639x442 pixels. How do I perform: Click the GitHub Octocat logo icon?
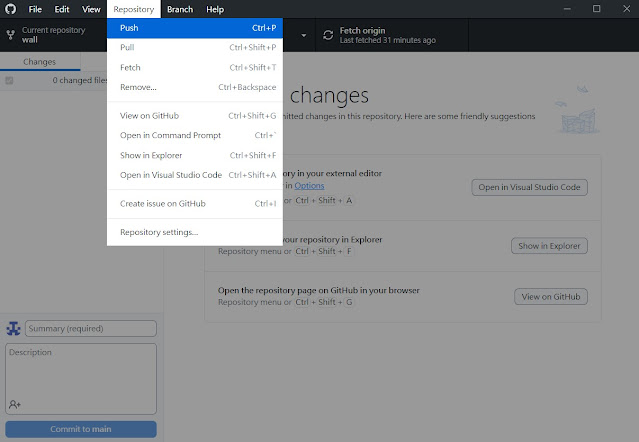tap(11, 9)
